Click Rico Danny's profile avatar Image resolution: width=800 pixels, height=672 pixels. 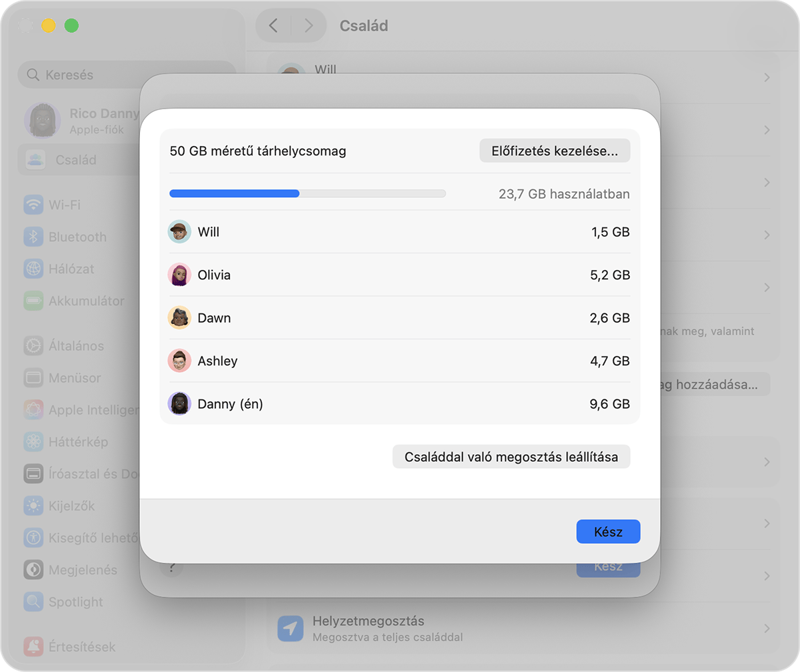pos(43,121)
